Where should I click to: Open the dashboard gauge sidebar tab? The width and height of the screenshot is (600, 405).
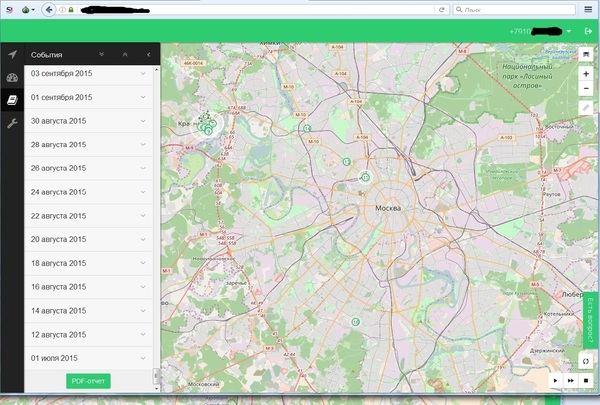pos(12,78)
